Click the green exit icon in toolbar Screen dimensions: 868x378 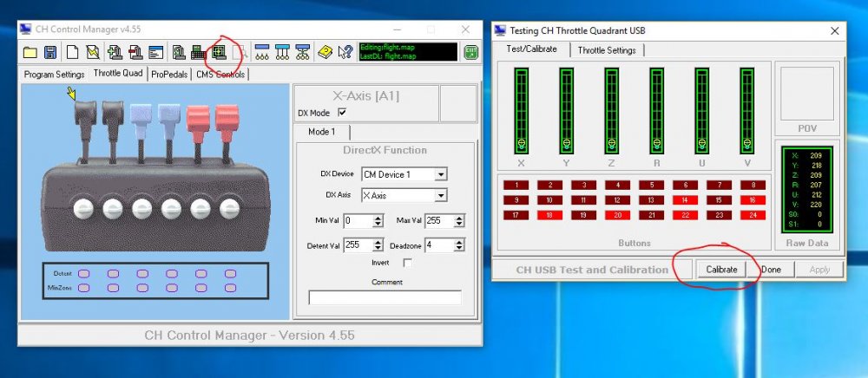pyautogui.click(x=470, y=53)
